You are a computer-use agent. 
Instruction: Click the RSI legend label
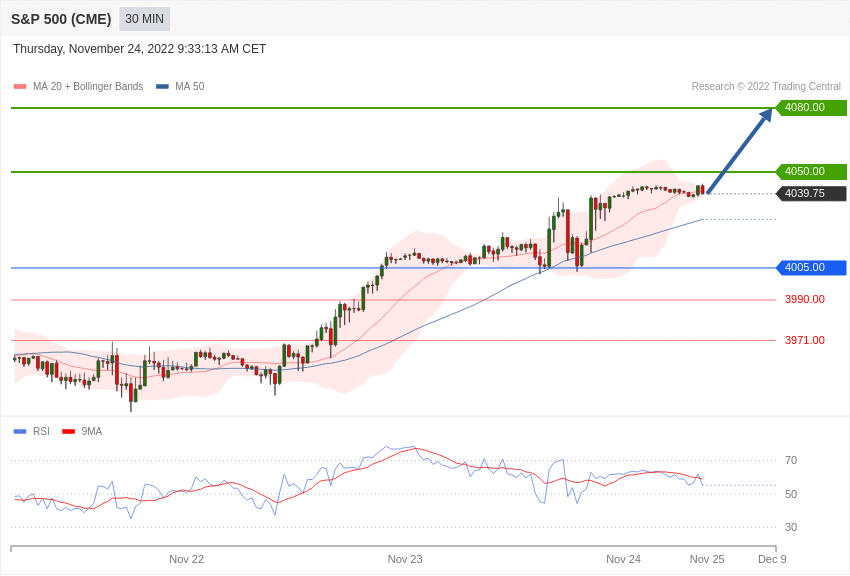(41, 431)
